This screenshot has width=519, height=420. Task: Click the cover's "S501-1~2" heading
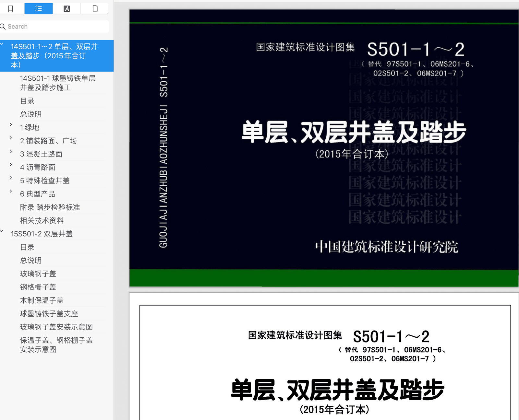(x=416, y=50)
